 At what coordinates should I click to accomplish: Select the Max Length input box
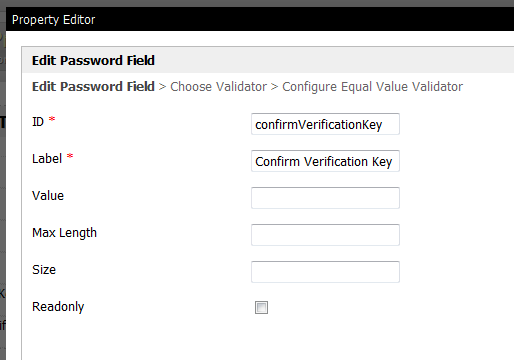click(x=325, y=235)
